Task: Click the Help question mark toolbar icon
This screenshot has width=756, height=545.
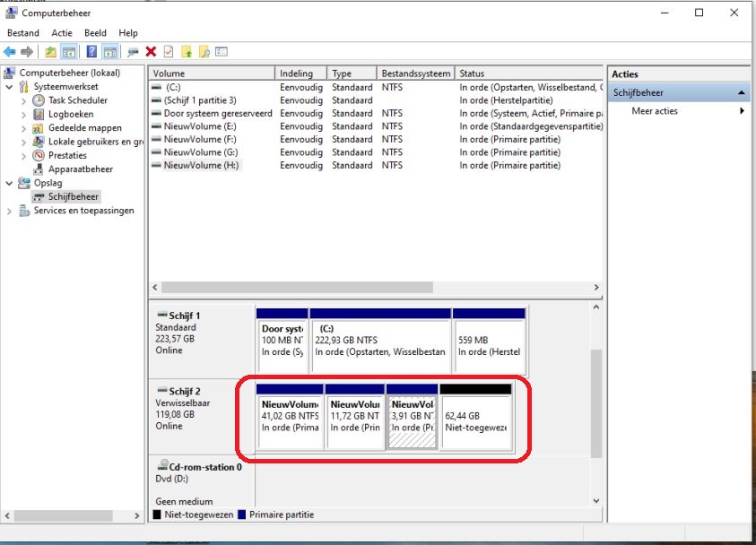Action: tap(91, 52)
